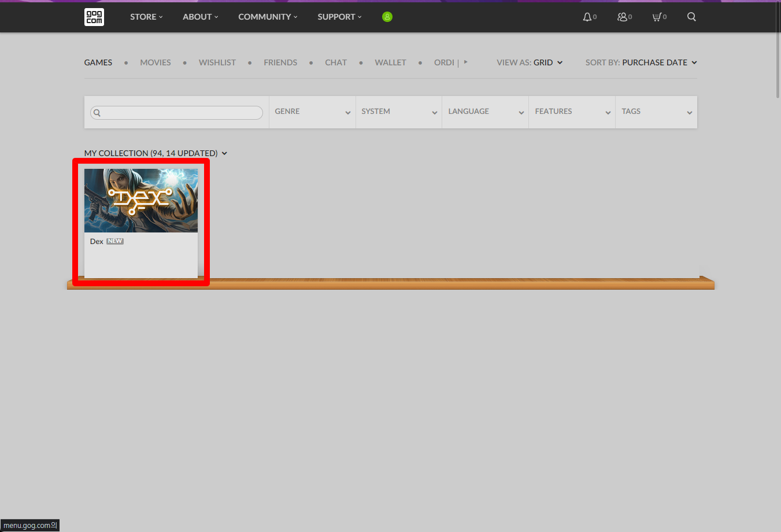Open the WALLET tab
Screen dimensions: 781x532
pos(390,62)
